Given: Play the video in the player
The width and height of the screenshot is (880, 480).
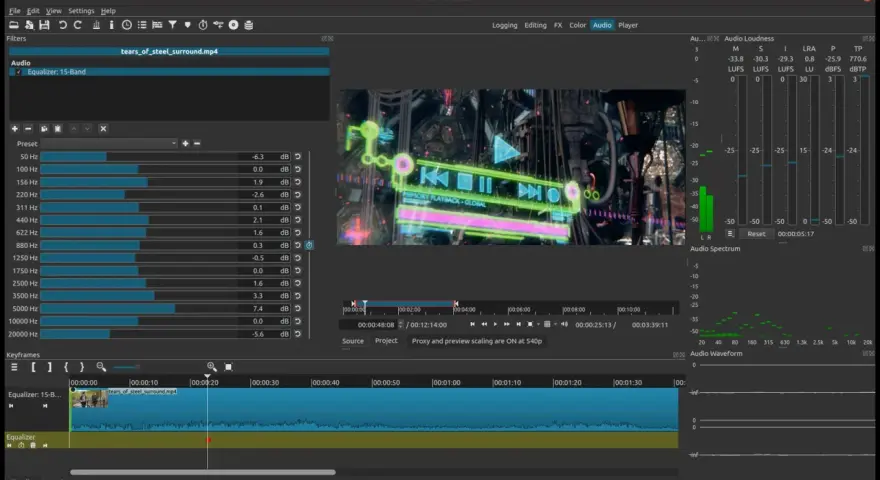Looking at the screenshot, I should click(495, 324).
